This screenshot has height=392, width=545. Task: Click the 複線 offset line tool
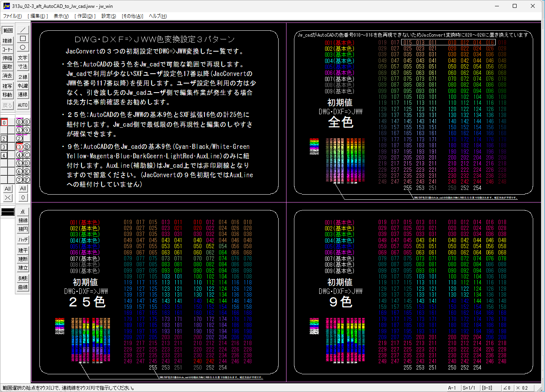pos(7,41)
